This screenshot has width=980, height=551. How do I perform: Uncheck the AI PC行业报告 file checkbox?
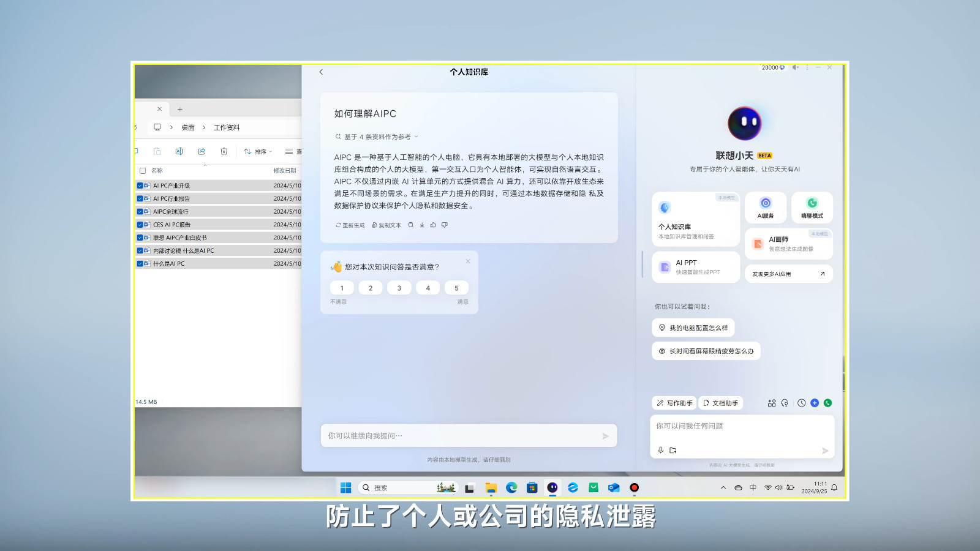coord(140,198)
